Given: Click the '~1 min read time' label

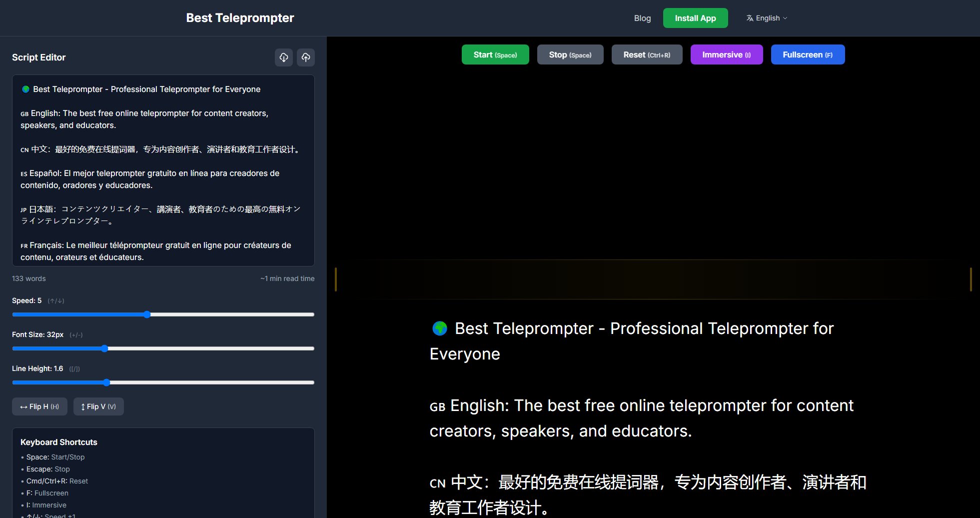Looking at the screenshot, I should pyautogui.click(x=287, y=278).
